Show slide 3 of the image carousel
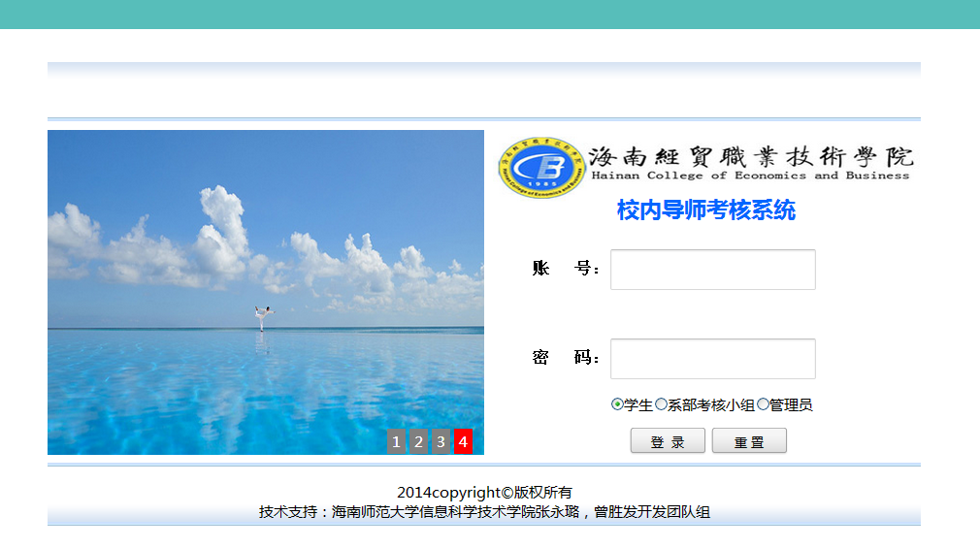 point(441,441)
